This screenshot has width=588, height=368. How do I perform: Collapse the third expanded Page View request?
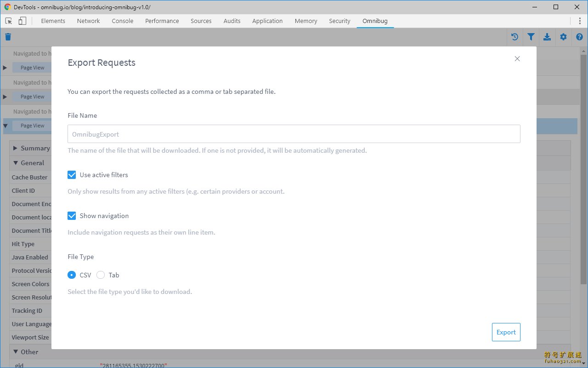pos(5,126)
